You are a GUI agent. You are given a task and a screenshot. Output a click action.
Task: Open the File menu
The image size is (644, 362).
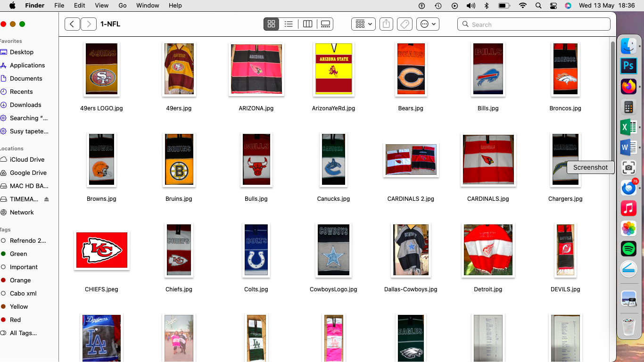(59, 5)
